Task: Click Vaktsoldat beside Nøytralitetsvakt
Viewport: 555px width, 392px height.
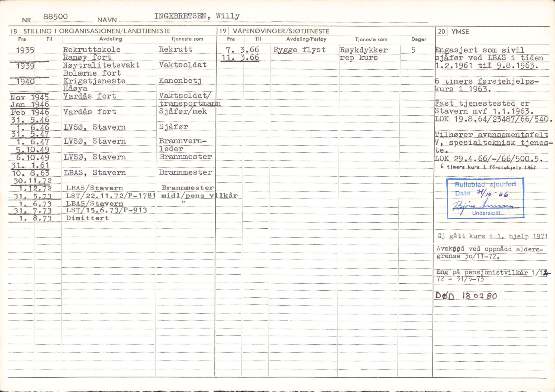Action: (183, 65)
